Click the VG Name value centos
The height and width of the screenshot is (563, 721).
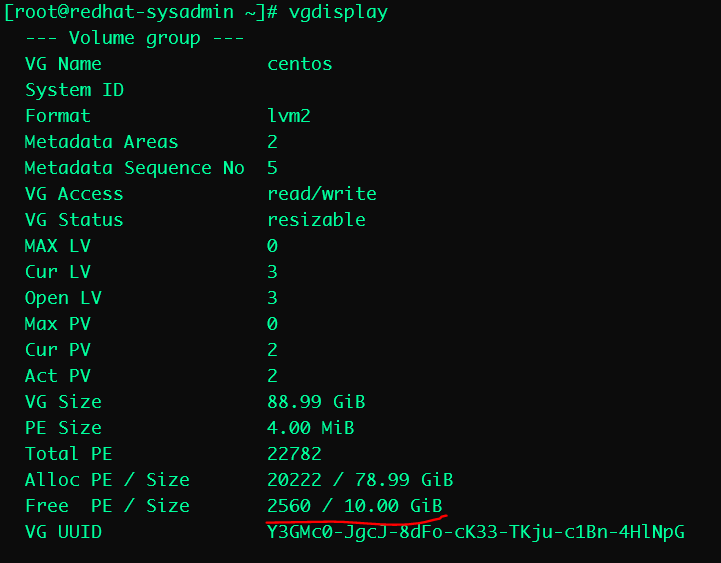300,64
